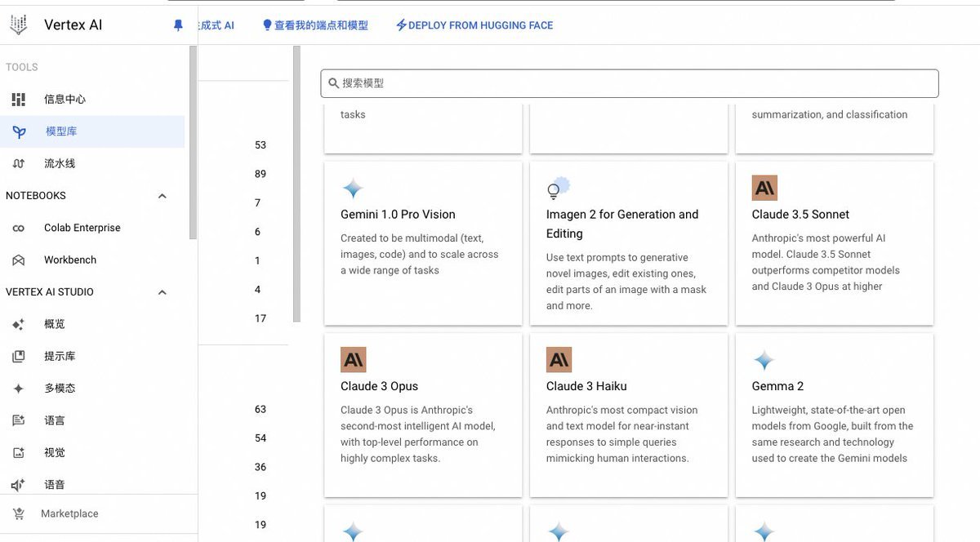Click the 查看我的端点和模型 link
Viewport: 980px width, 542px height.
[x=315, y=25]
